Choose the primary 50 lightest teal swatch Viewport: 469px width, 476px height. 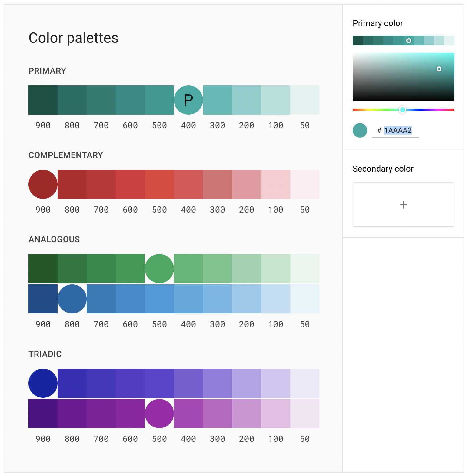click(x=305, y=100)
